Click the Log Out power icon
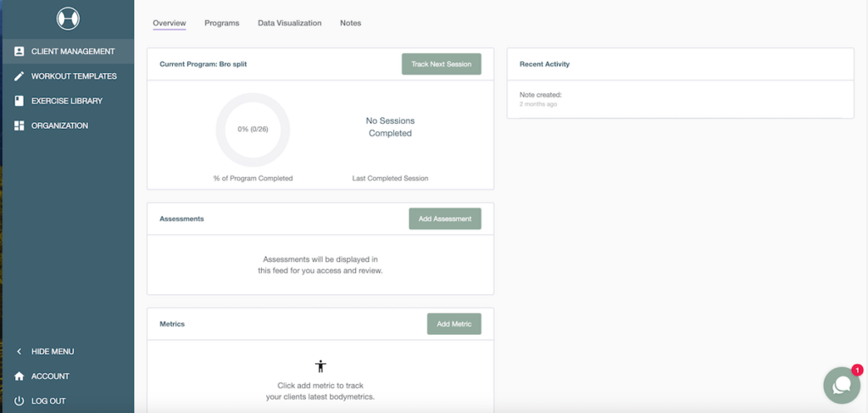 pos(19,401)
